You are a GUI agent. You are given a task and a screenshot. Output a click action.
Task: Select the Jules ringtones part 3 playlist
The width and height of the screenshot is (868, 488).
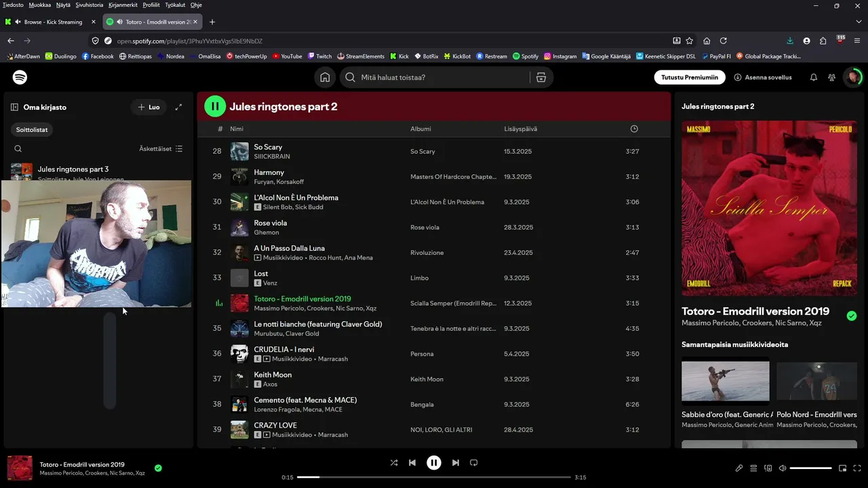click(x=97, y=173)
